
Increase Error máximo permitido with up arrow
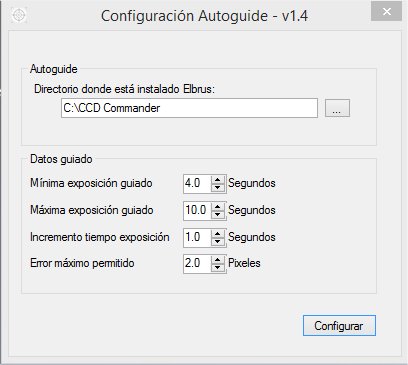[218, 260]
